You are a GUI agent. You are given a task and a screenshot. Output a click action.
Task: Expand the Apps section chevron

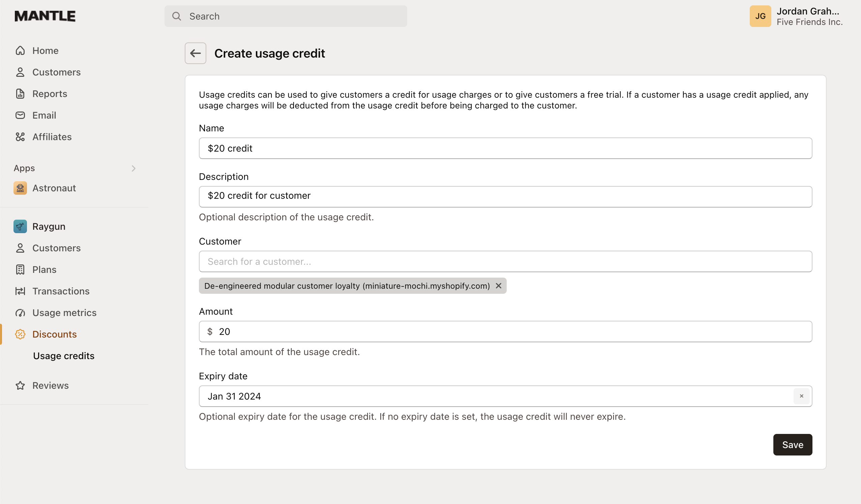[x=133, y=168]
